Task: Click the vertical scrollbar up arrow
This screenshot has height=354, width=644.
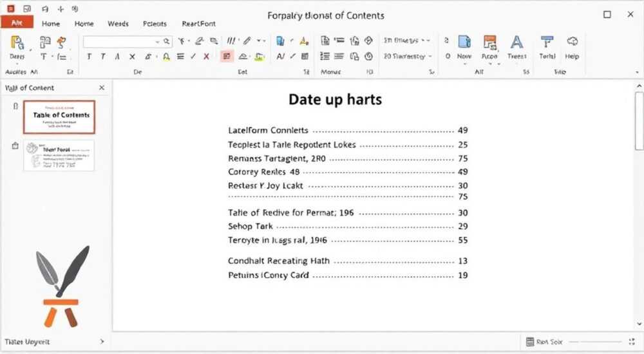Action: tap(639, 86)
